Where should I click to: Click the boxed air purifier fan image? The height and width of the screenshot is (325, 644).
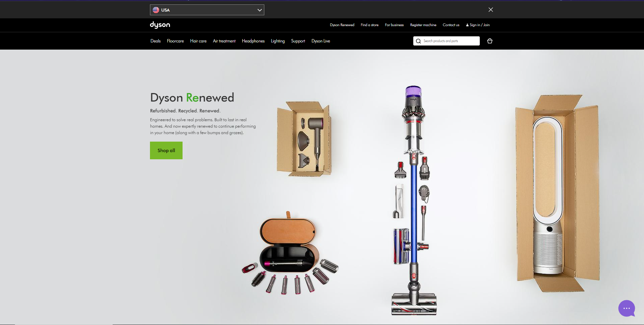[x=557, y=193]
